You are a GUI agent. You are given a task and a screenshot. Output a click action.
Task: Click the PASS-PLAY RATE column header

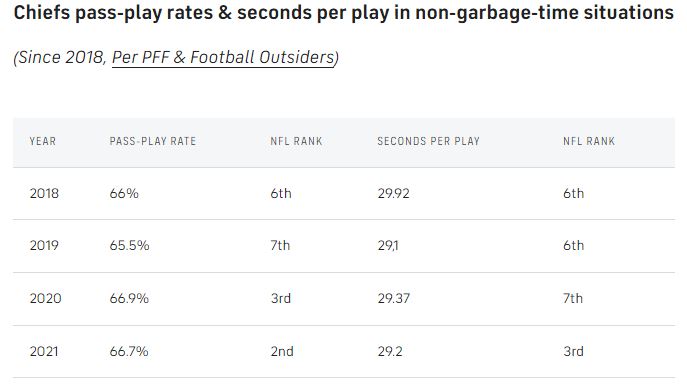[153, 141]
